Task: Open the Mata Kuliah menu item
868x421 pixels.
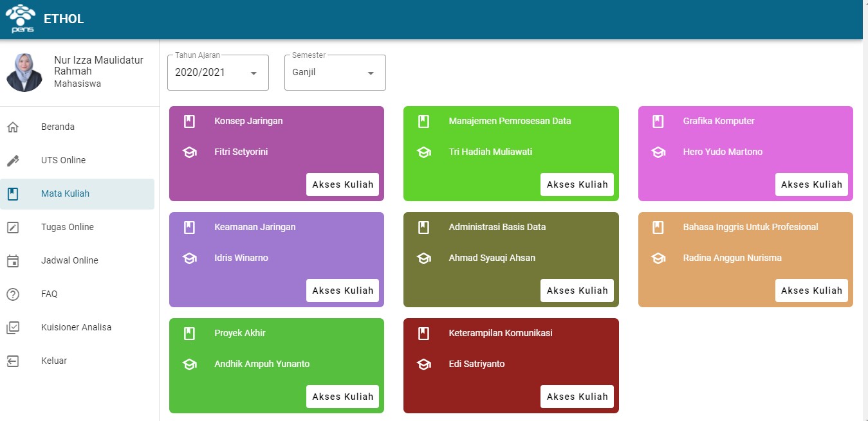Action: coord(77,193)
